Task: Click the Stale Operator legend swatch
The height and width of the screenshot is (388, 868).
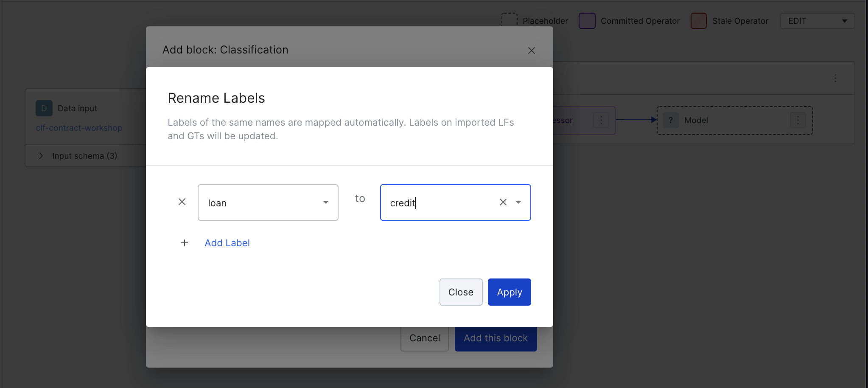Action: click(699, 21)
